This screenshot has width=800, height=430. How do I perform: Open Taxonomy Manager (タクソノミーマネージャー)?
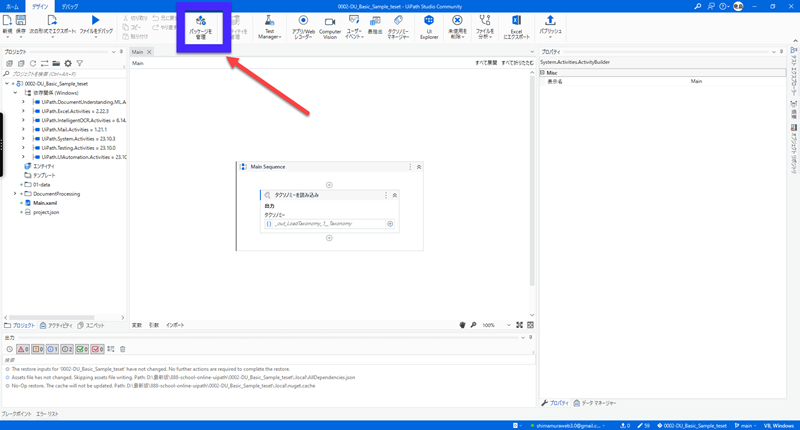[398, 27]
